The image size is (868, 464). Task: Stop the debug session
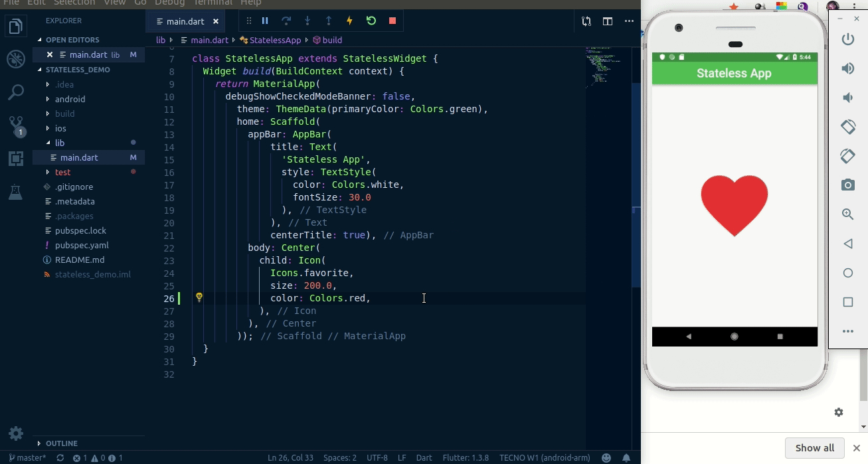pos(392,21)
